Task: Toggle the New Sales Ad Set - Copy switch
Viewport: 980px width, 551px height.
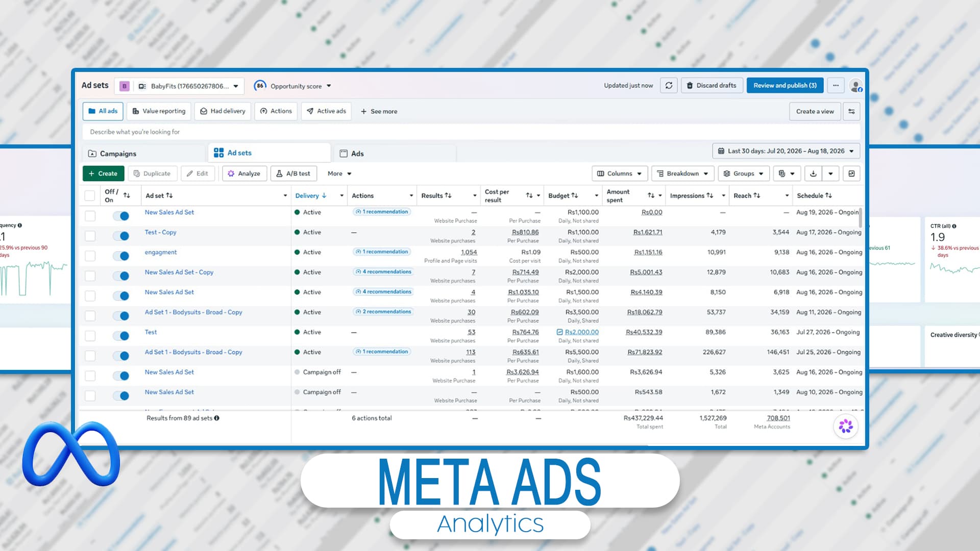Action: click(x=121, y=276)
